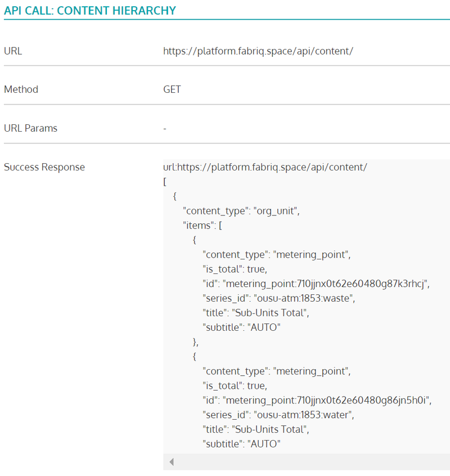Click the url:https://platform.fabriq.space/api/content/ line in response
Viewport: 450px width, 476px height.
[x=265, y=167]
